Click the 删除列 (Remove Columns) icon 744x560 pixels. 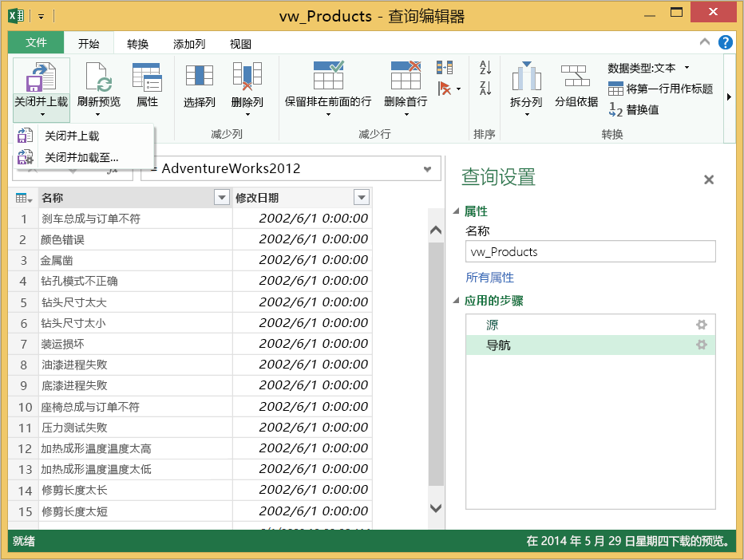pos(247,77)
